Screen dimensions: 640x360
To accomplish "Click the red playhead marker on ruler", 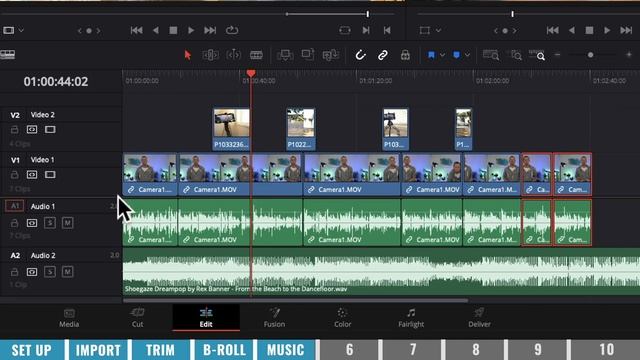I will click(x=251, y=73).
